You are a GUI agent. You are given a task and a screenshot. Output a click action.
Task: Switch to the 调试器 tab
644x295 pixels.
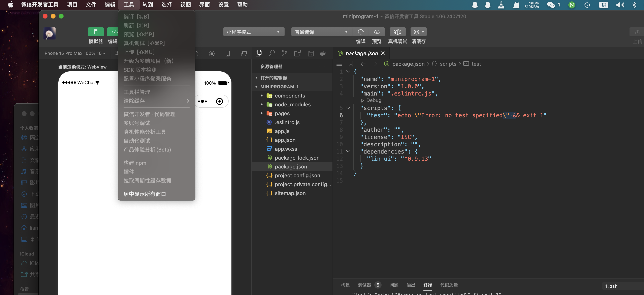click(364, 285)
